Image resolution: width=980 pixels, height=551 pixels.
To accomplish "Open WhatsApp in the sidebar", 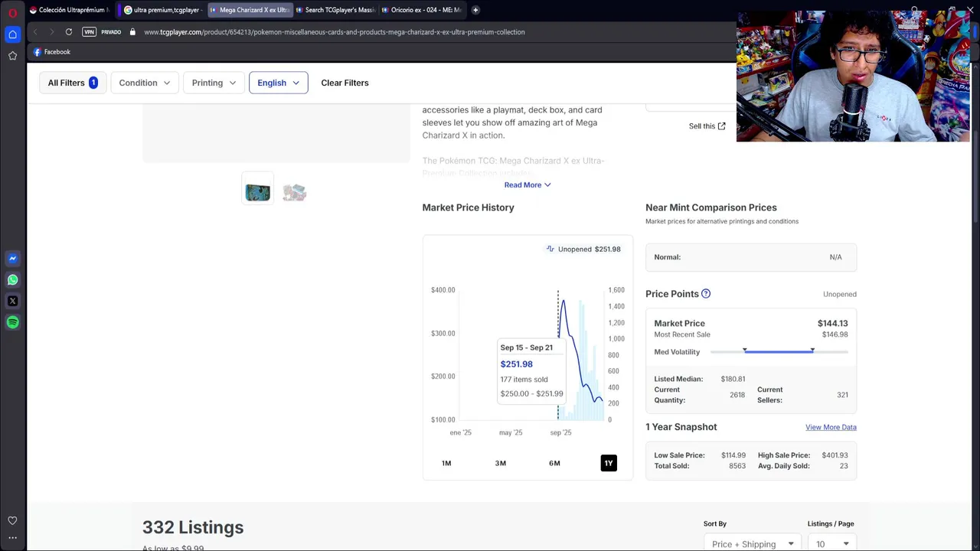I will 12,280.
